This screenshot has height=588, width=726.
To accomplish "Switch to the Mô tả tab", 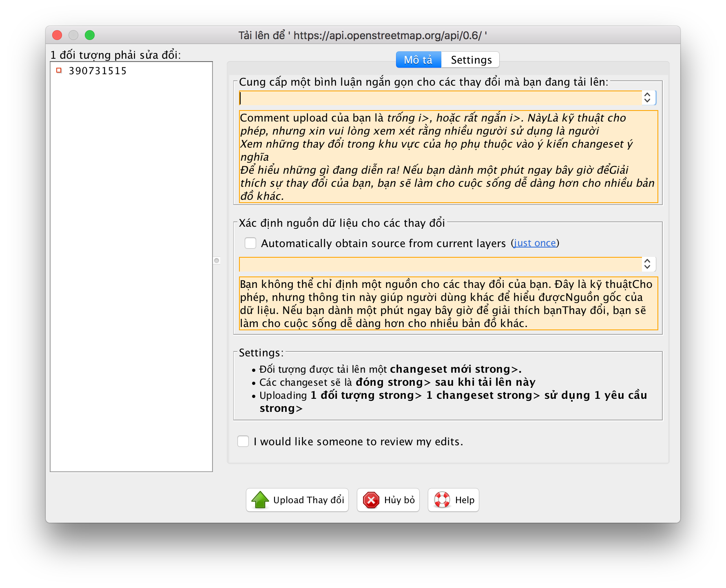I will (418, 60).
